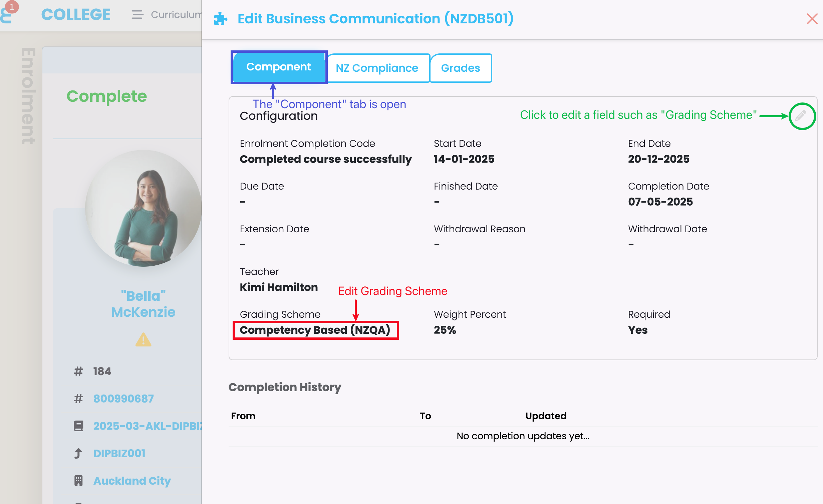Click the arrow icon beside DIPBIZ001

tap(78, 453)
